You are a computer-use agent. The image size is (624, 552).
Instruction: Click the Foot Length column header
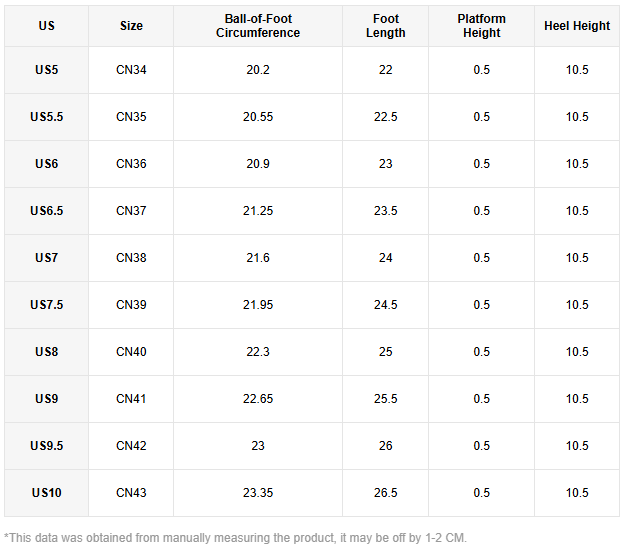click(385, 26)
